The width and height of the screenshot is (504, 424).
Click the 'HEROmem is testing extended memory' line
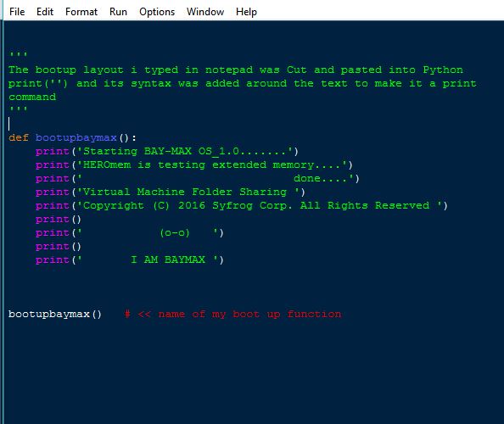point(194,165)
